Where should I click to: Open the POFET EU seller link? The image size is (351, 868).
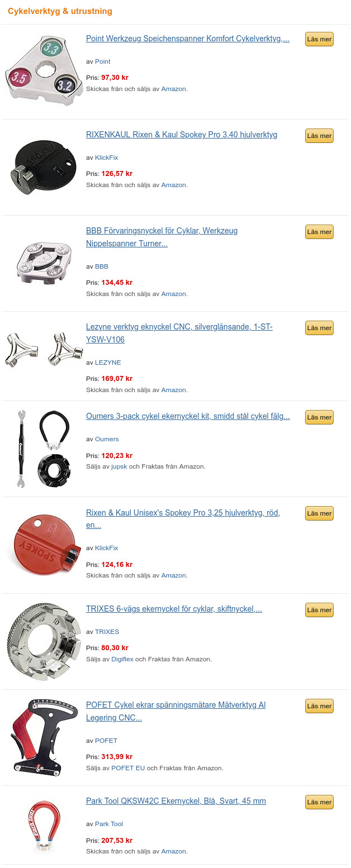pos(128,768)
